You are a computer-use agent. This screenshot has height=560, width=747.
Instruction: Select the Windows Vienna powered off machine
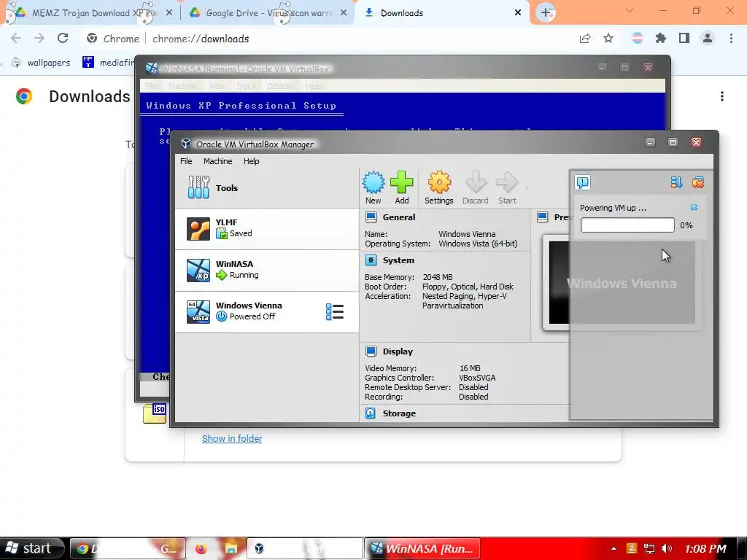[x=267, y=311]
